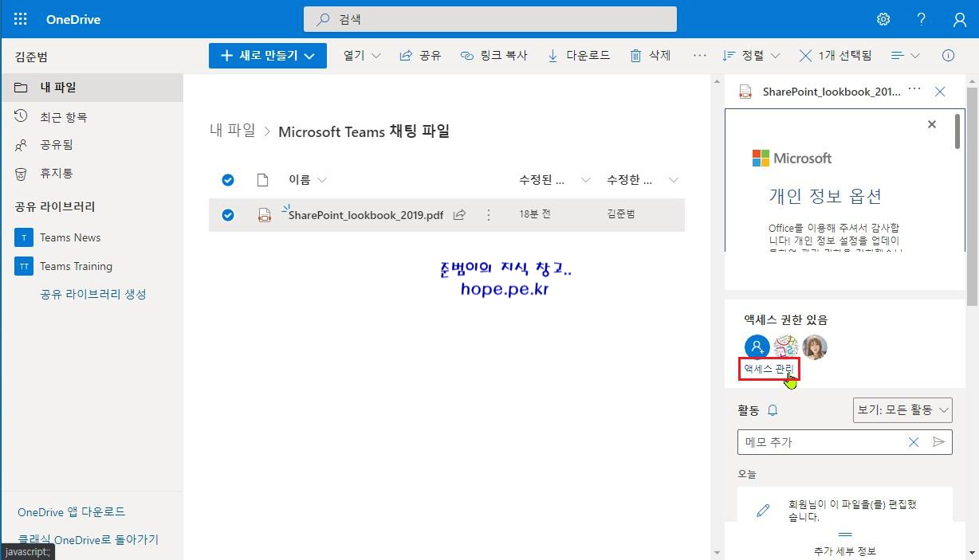Open the 보기: 모든 활동 dropdown

(902, 410)
